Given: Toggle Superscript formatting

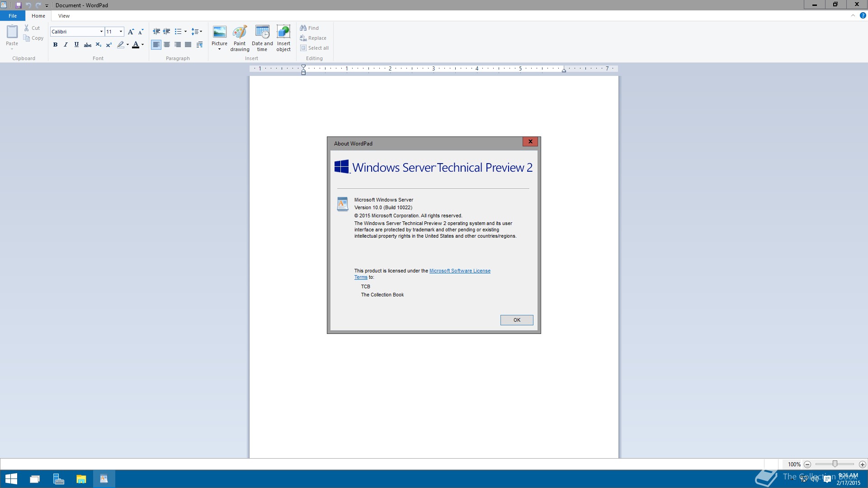Looking at the screenshot, I should [108, 45].
